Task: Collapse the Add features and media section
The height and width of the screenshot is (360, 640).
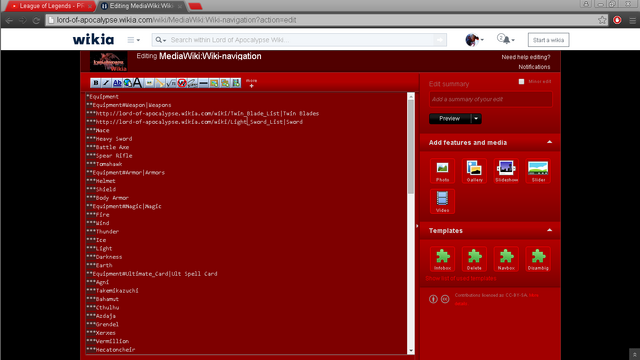Action: pyautogui.click(x=549, y=142)
